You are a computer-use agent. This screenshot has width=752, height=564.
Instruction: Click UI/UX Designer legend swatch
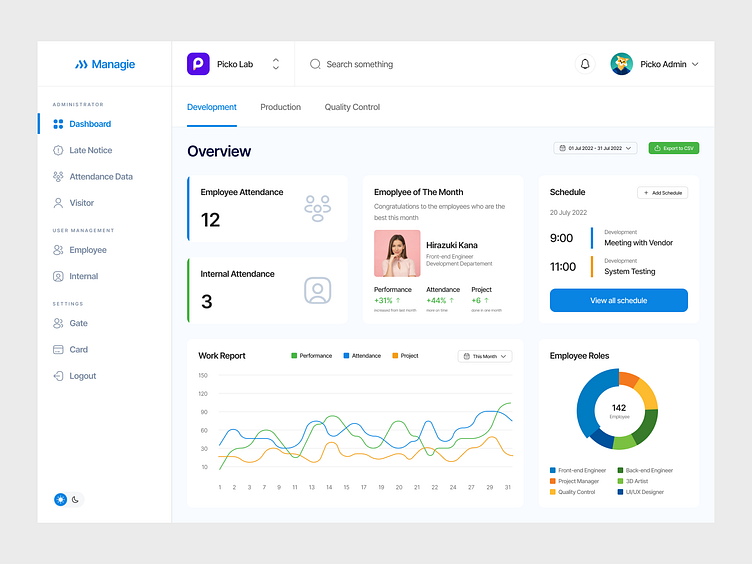620,492
